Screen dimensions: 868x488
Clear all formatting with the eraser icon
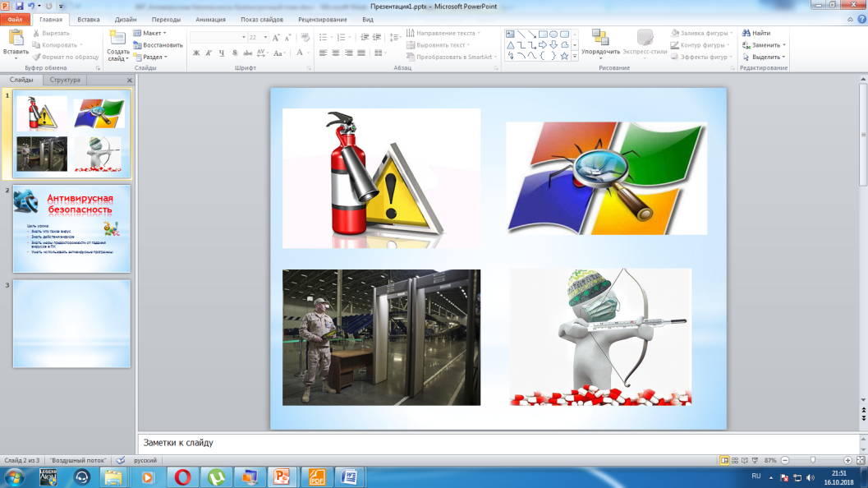pos(305,38)
